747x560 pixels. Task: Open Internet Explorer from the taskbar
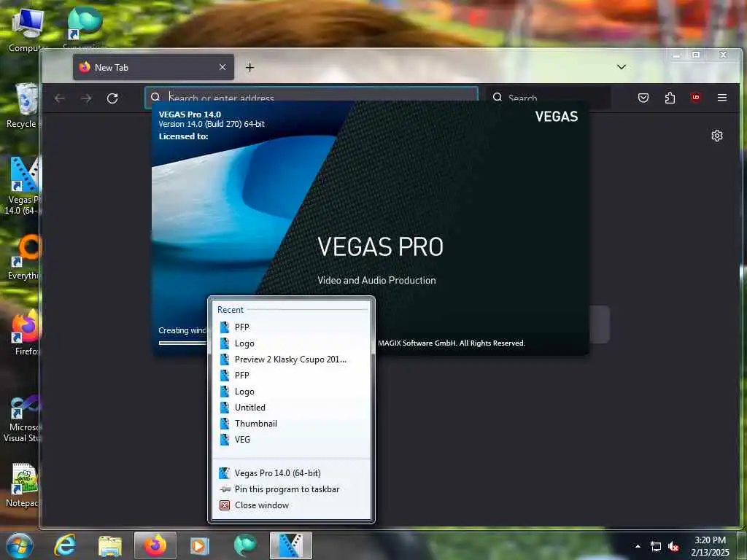tap(65, 545)
